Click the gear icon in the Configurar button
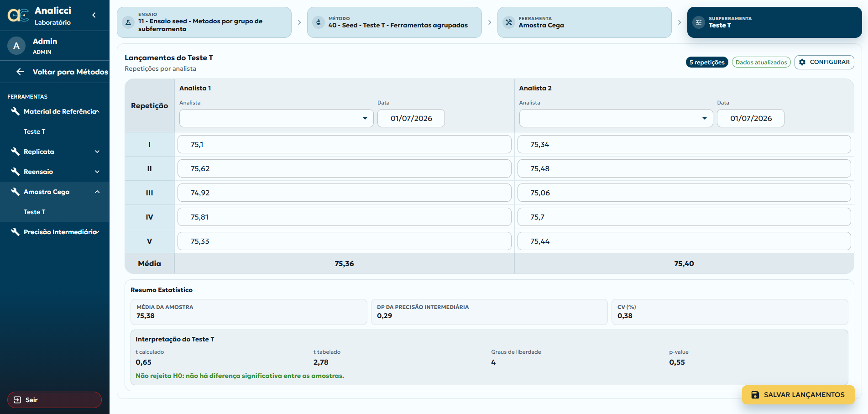868x414 pixels. pyautogui.click(x=802, y=62)
